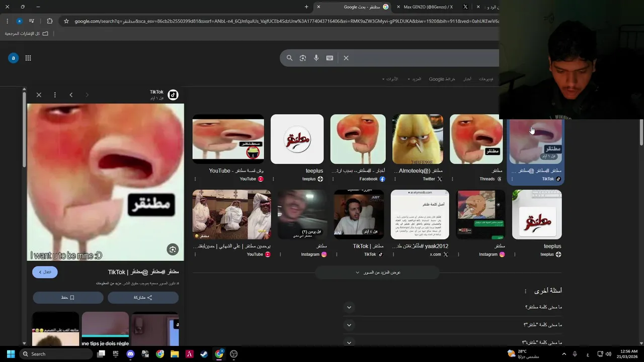Click the magnifier search icon in Google search box

(289, 58)
